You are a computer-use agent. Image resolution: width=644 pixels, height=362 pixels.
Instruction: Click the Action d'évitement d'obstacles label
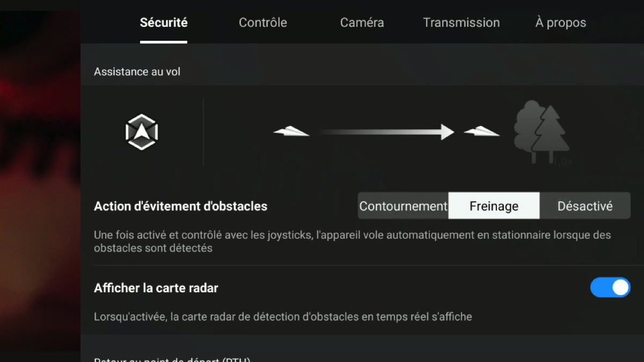[181, 206]
